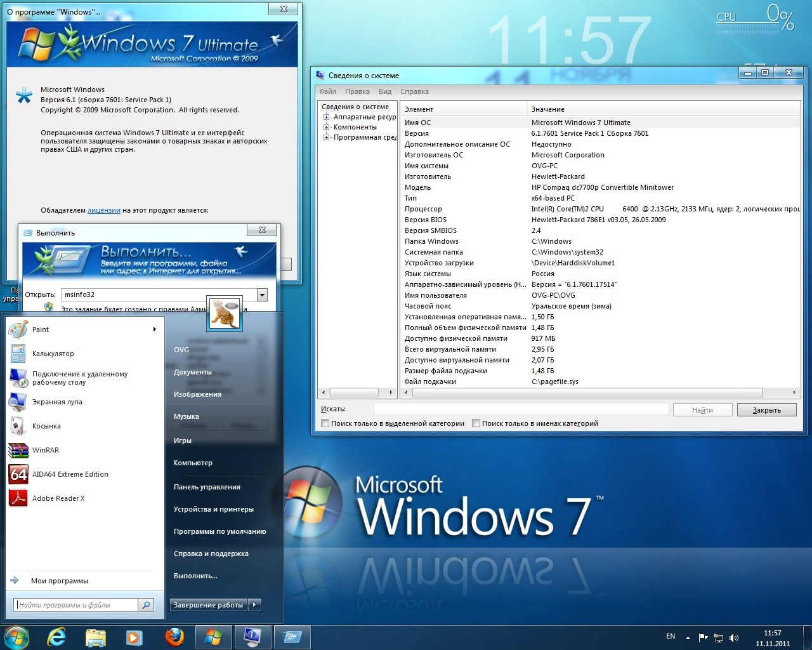Click the Start orb button
The image size is (812, 650).
coord(16,637)
